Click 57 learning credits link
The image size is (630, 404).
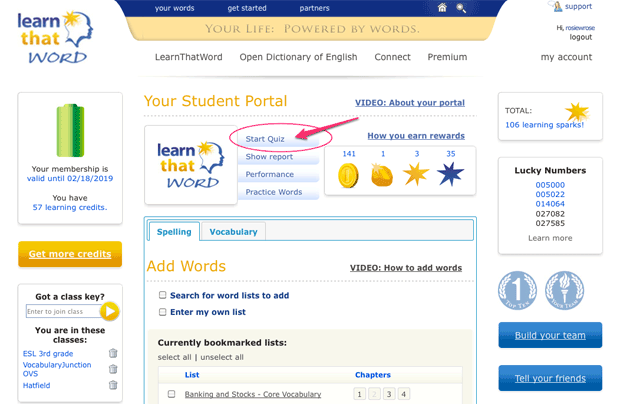point(70,207)
